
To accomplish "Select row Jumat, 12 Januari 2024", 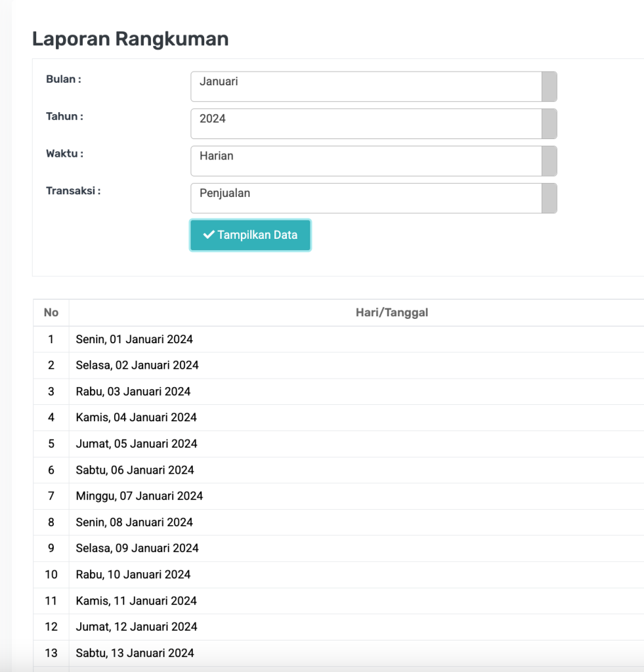I will 137,627.
